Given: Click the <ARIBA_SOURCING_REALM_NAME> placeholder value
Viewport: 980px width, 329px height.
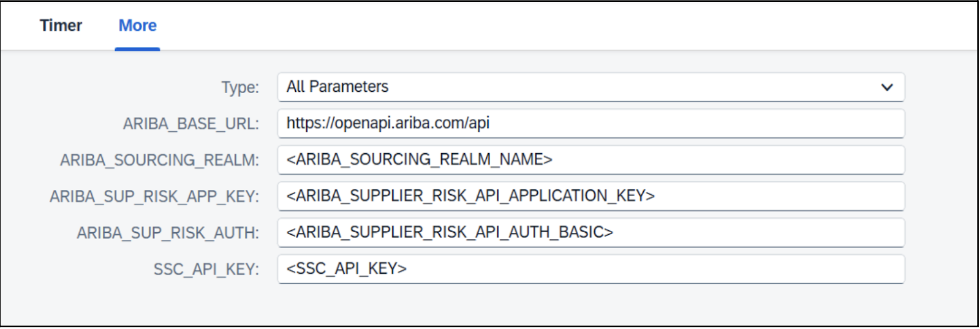Looking at the screenshot, I should (420, 159).
